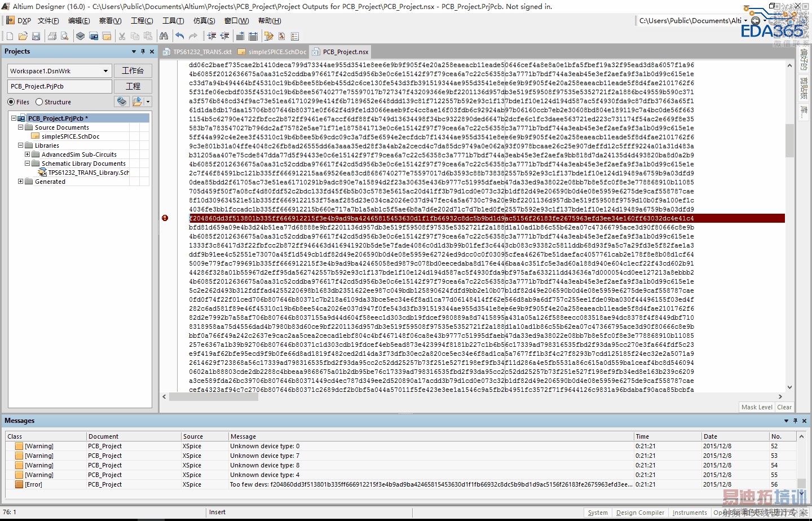
Task: Open the Messages panel options arrow
Action: 786,421
